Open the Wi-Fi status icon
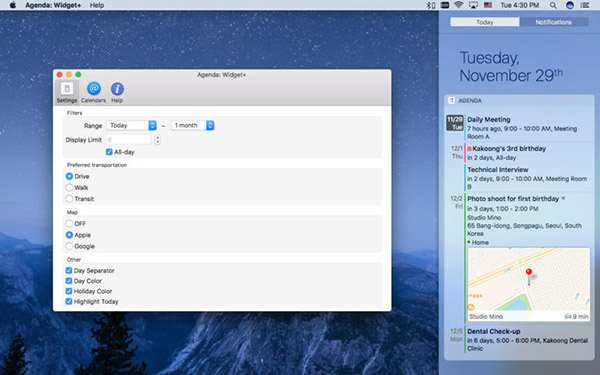 click(458, 5)
